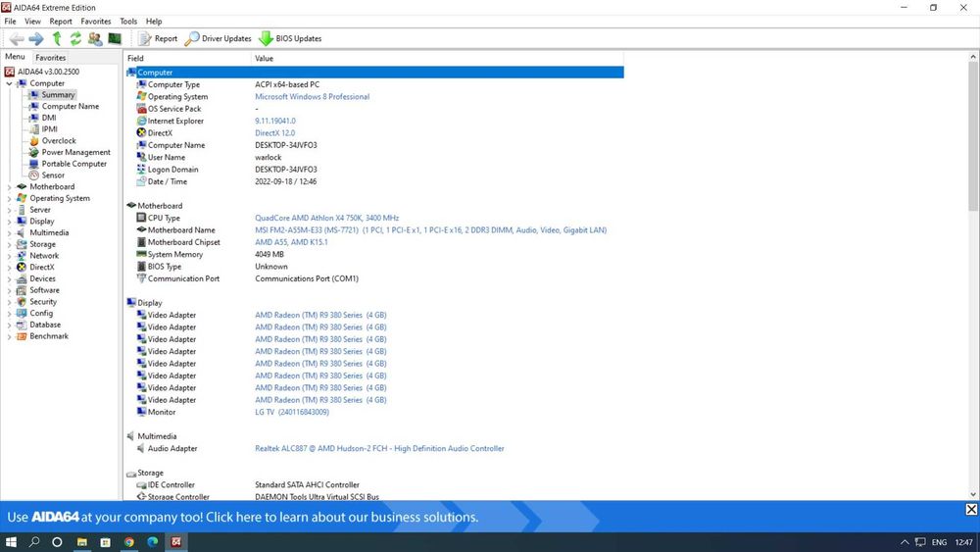Click the vertical scrollbar thumb
Screen dimensions: 980x552
pos(973,136)
